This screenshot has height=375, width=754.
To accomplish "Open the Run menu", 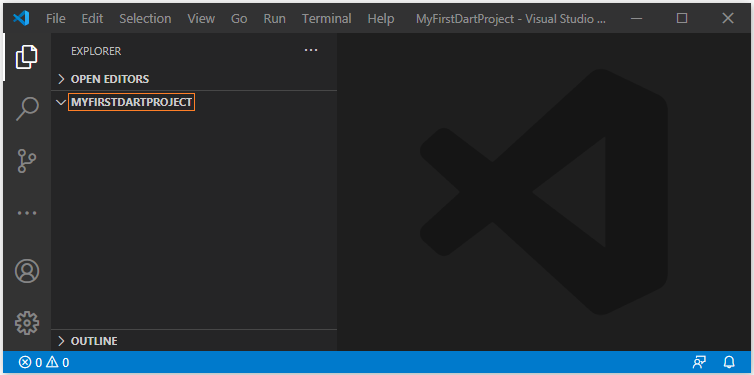I will click(275, 19).
